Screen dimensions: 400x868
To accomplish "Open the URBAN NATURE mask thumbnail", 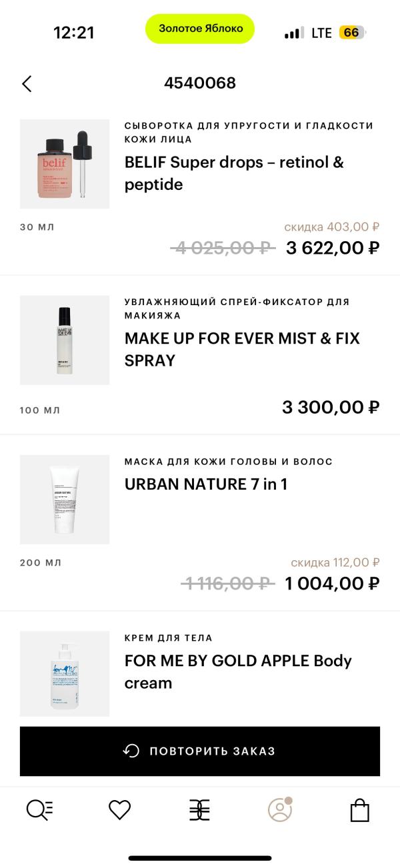I will [65, 500].
